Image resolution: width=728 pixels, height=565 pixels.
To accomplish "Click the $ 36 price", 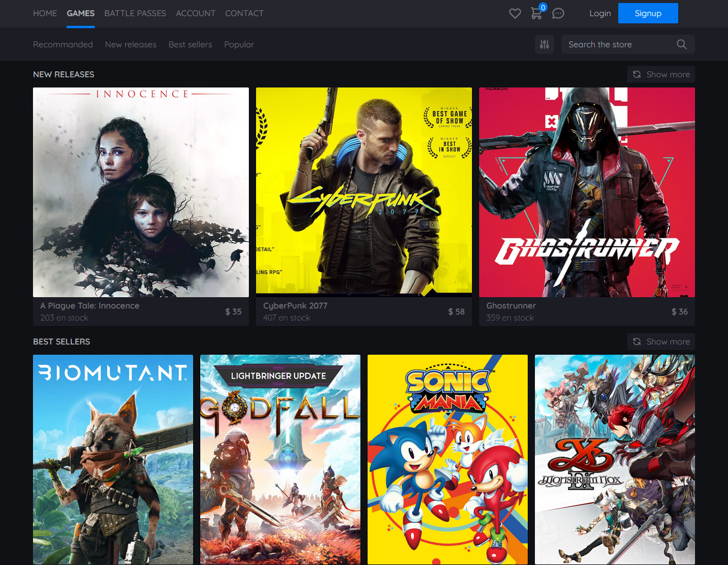I will [679, 312].
